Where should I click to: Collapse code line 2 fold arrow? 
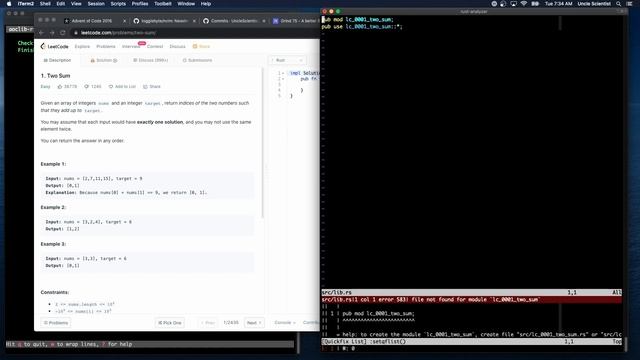283,79
